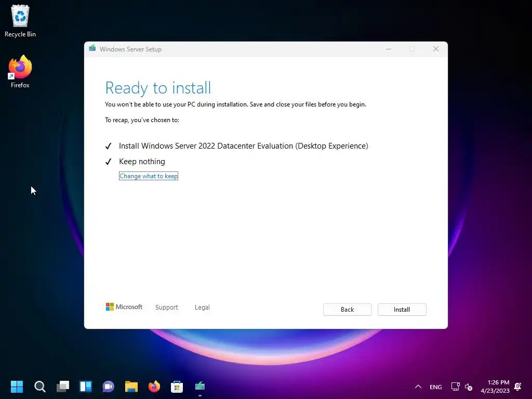Launch Firefox from the taskbar

tap(154, 387)
